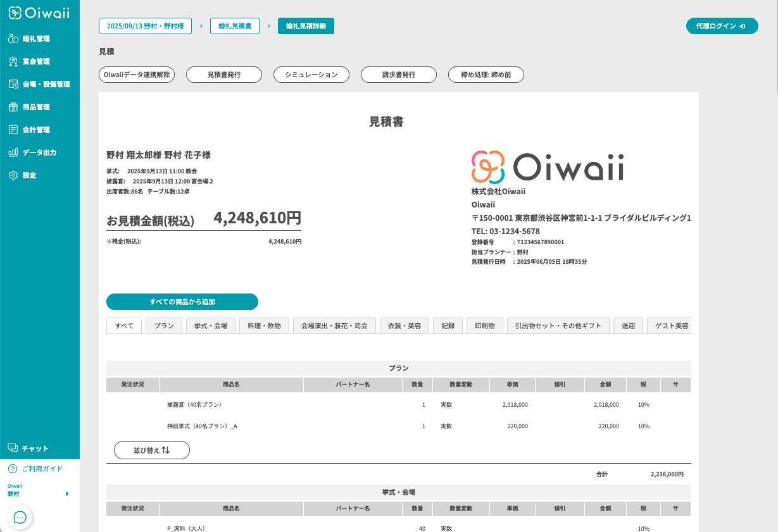Viewport: 778px width, 532px height.
Task: Click 代理ログイン button
Action: coord(722,26)
